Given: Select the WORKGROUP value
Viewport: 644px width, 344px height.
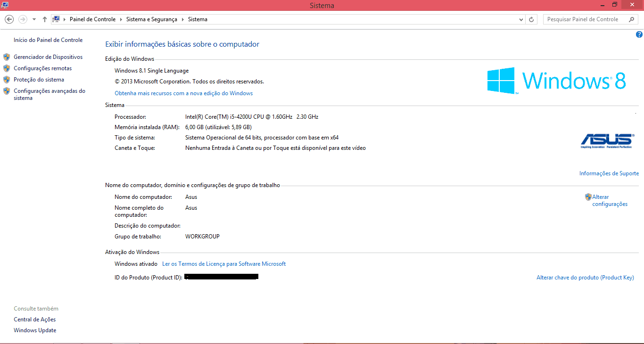Looking at the screenshot, I should 202,237.
